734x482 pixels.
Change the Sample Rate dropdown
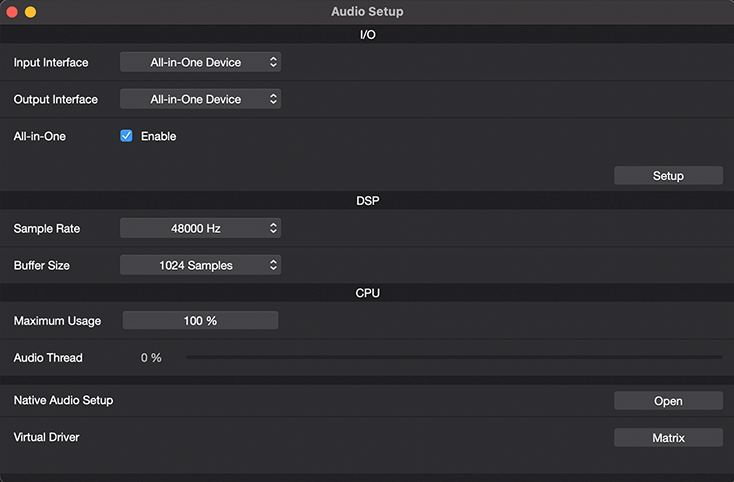200,228
